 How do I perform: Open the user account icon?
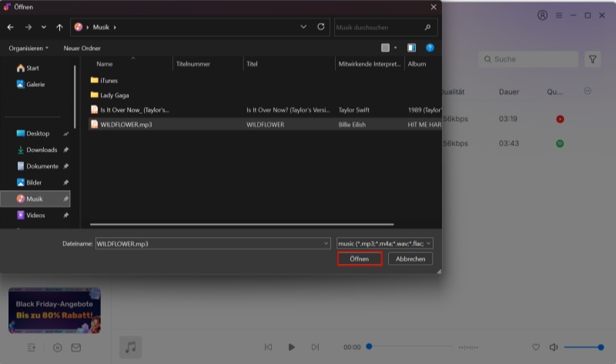click(543, 15)
